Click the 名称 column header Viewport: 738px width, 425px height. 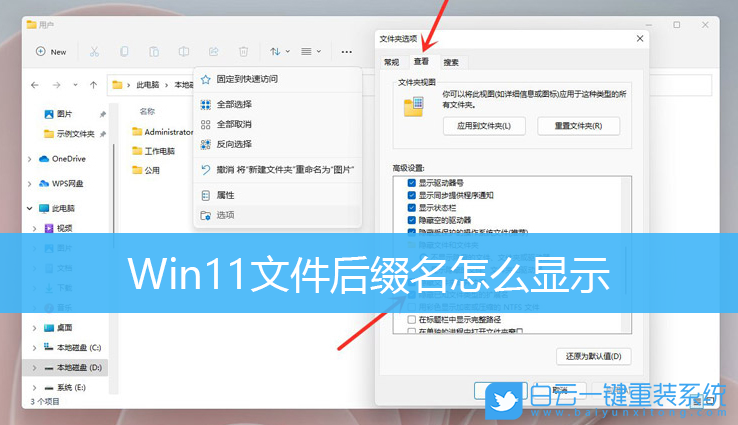point(147,112)
